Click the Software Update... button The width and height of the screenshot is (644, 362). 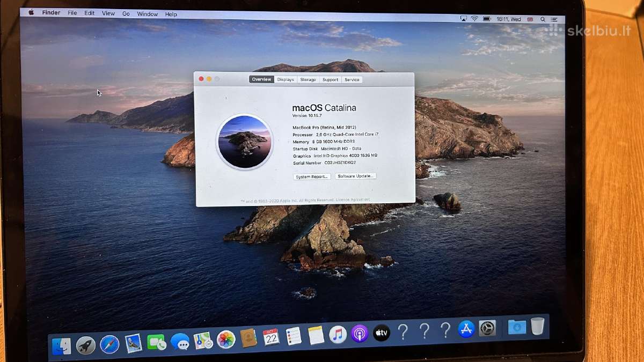click(356, 176)
